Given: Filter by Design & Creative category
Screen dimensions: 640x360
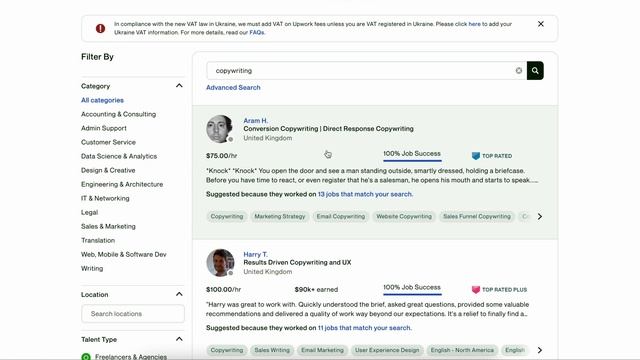Looking at the screenshot, I should click(x=108, y=170).
